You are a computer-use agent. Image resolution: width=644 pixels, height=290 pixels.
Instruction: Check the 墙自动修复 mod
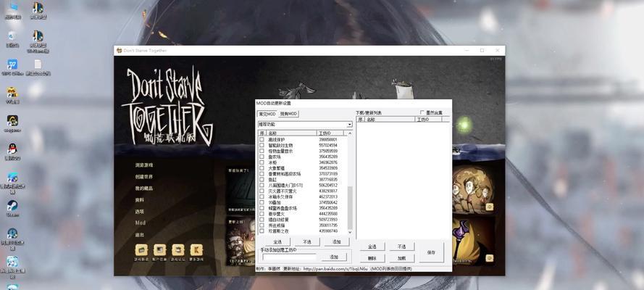click(262, 220)
